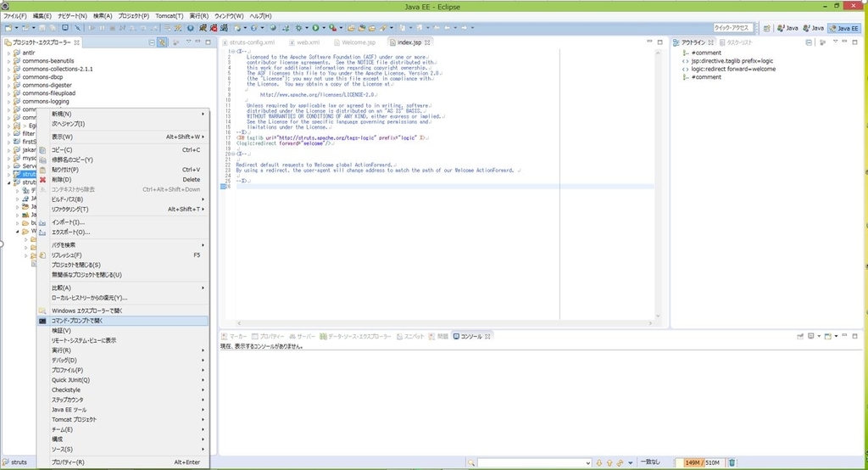Screen dimensions: 868x470
Task: Open Outline view menu dropdown
Action: [x=835, y=42]
